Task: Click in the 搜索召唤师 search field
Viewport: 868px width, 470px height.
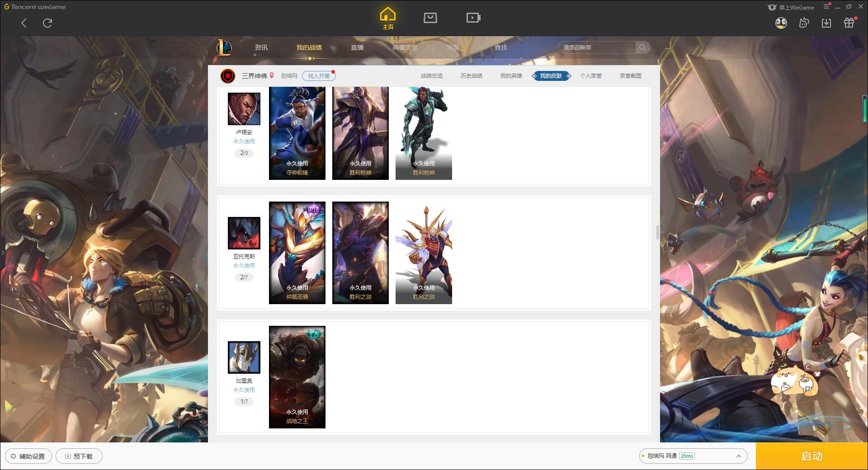Action: point(597,47)
